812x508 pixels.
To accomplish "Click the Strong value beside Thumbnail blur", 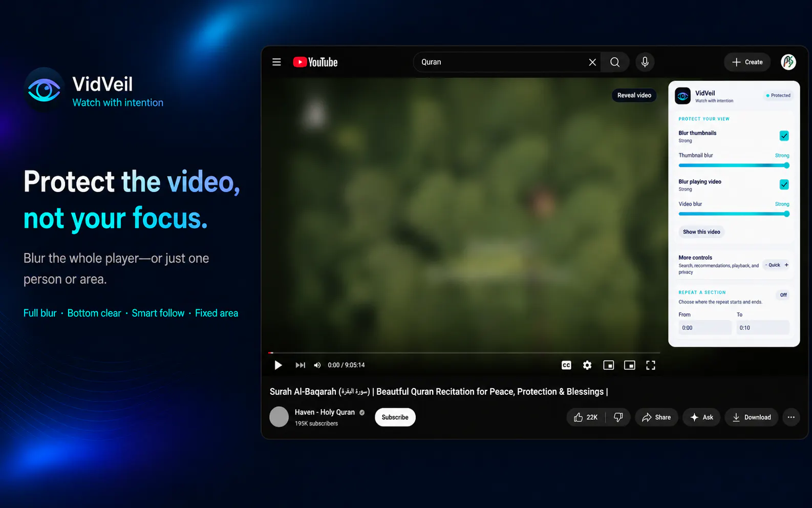I will pyautogui.click(x=782, y=155).
